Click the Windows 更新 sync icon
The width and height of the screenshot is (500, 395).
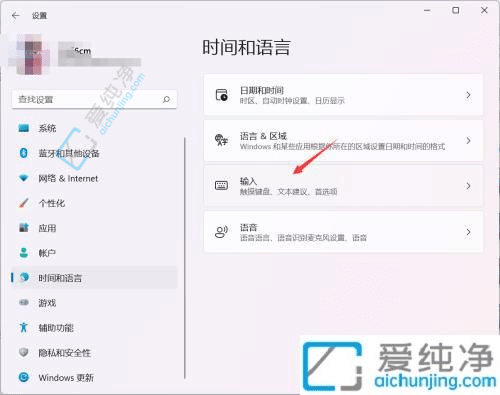click(x=24, y=377)
